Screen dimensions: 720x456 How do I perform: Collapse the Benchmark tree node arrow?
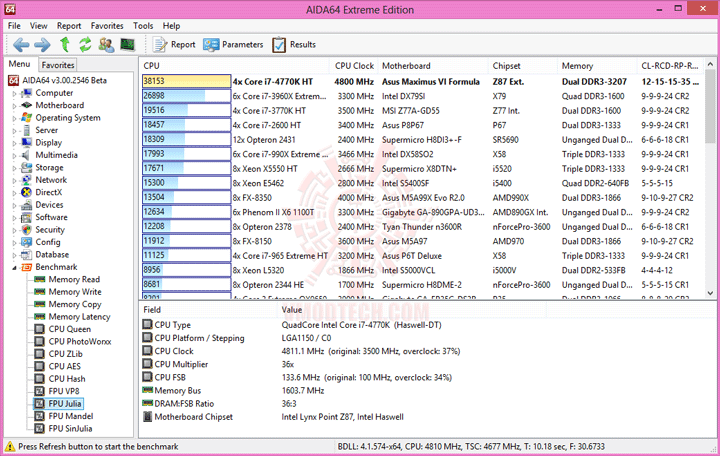(14, 267)
